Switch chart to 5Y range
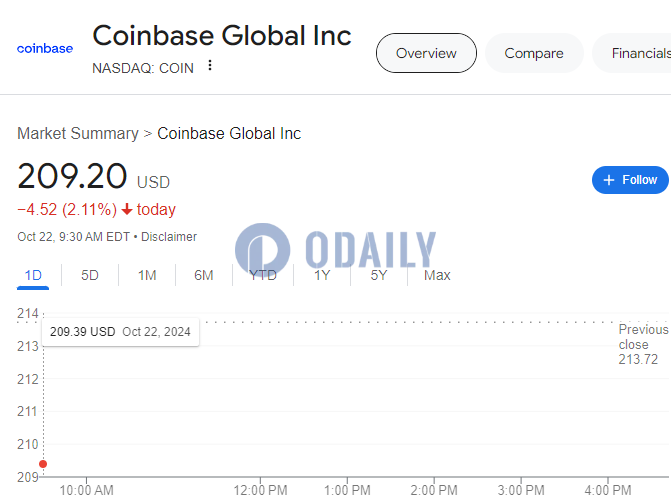671x501 pixels. pyautogui.click(x=379, y=275)
